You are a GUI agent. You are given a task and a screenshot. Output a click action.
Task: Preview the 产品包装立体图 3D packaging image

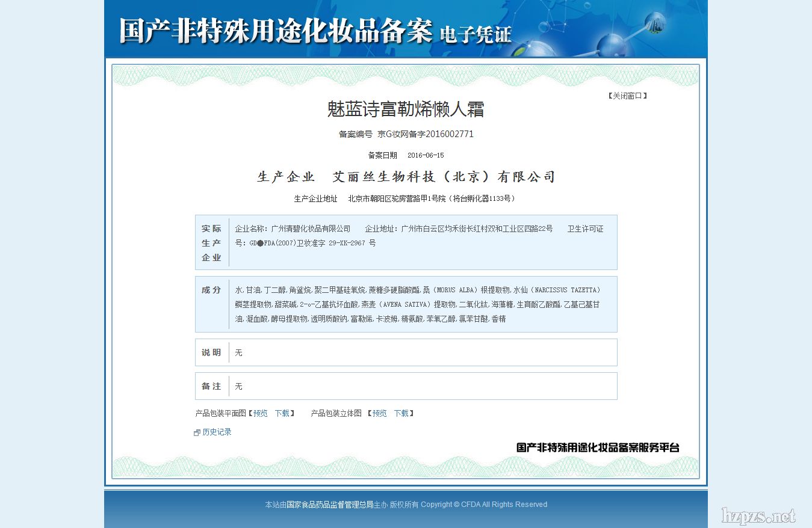tap(379, 413)
